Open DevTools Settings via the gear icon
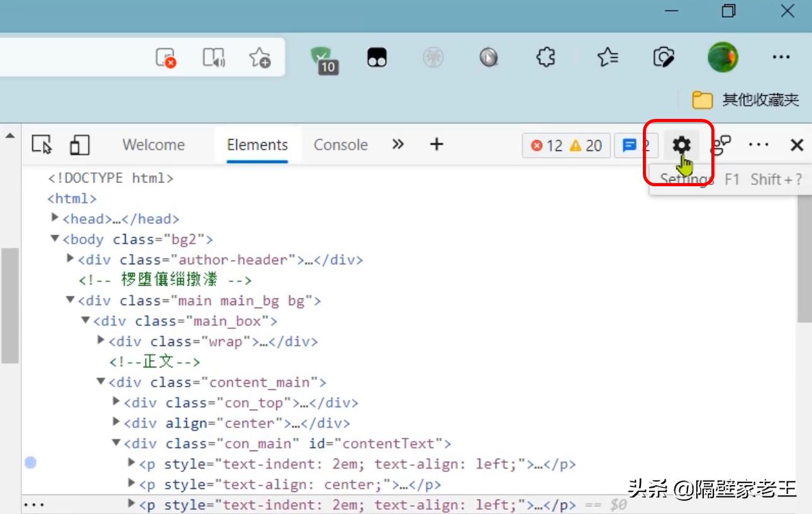The height and width of the screenshot is (514, 812). [x=681, y=145]
